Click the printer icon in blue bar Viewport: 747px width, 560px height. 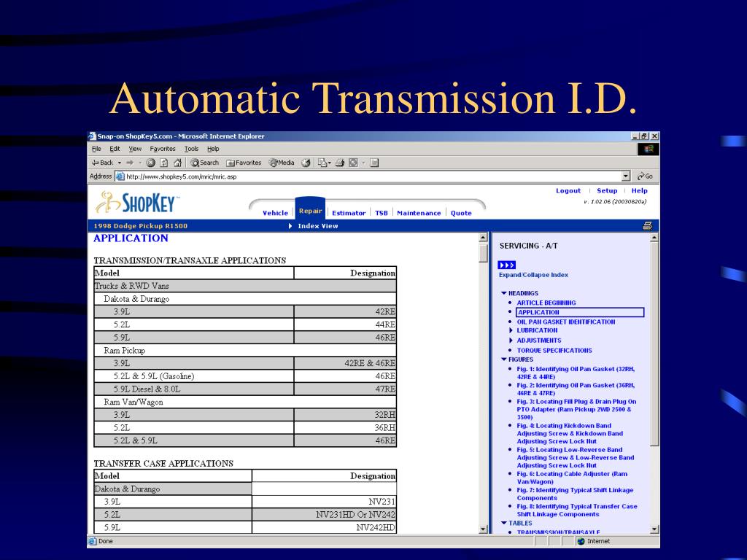click(x=647, y=226)
